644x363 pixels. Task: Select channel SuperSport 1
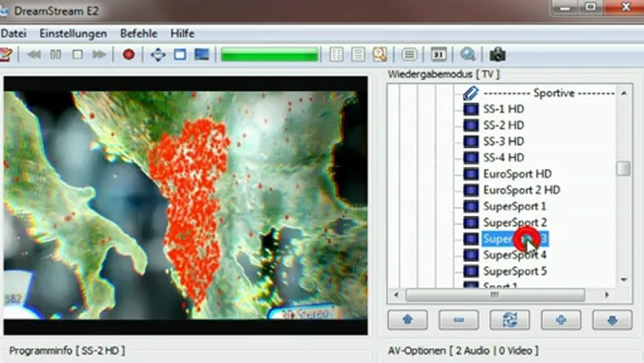click(x=515, y=206)
